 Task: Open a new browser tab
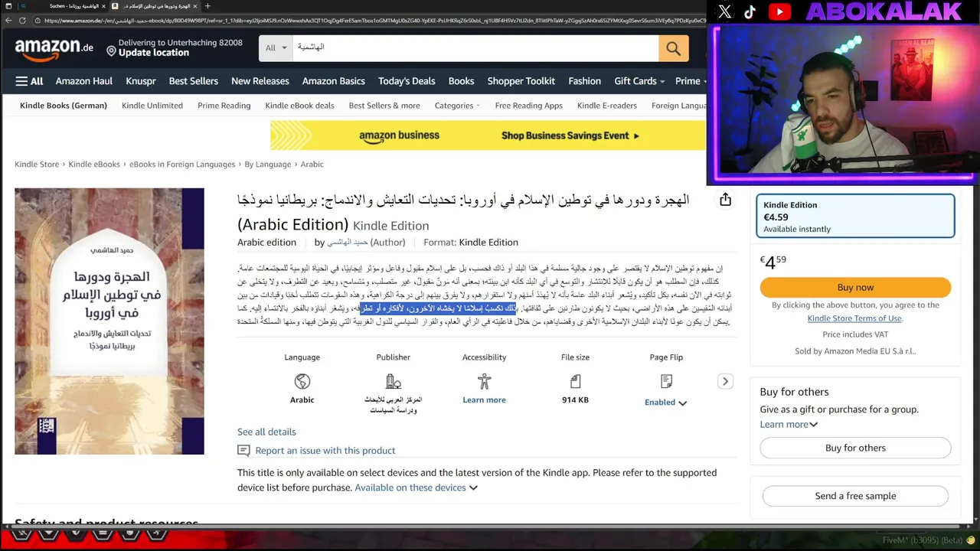[x=207, y=6]
